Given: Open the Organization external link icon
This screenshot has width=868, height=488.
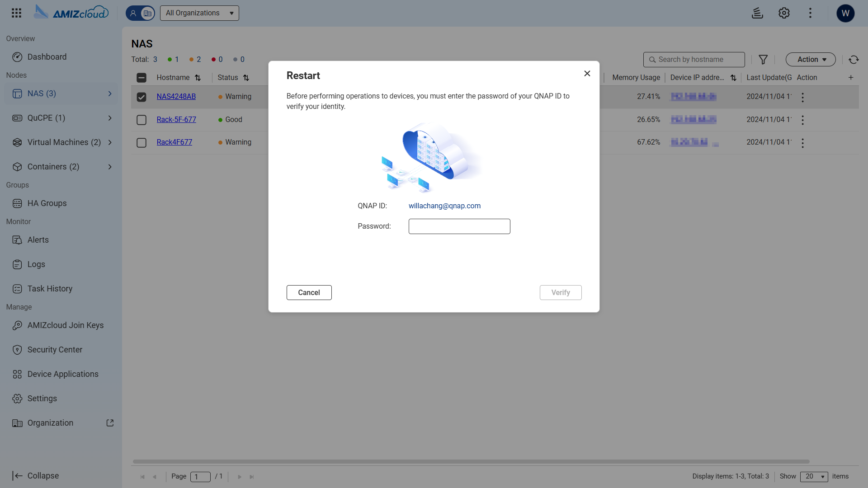Looking at the screenshot, I should click(110, 423).
